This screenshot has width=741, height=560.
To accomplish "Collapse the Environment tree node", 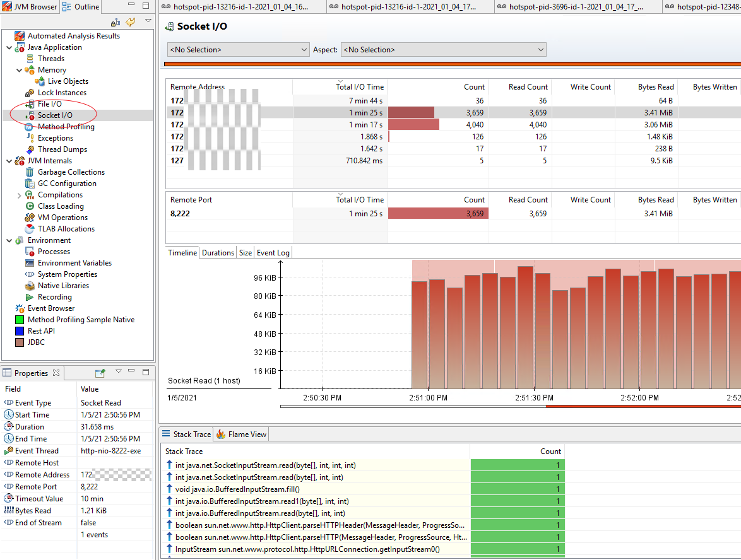I will (x=9, y=240).
